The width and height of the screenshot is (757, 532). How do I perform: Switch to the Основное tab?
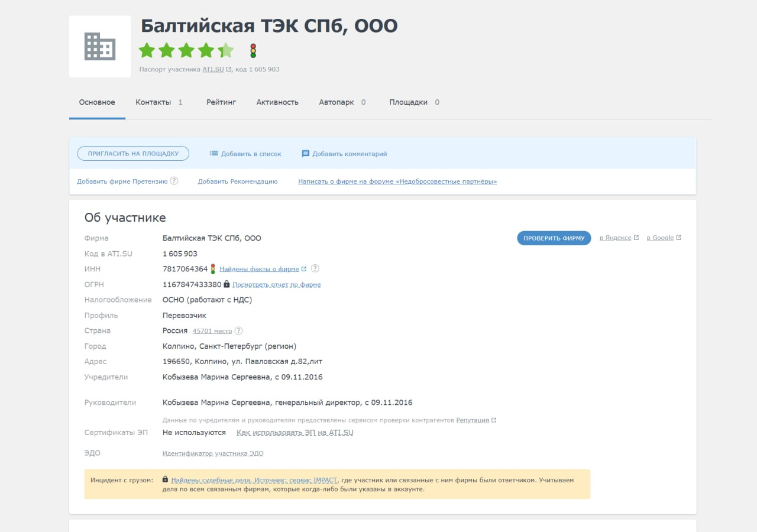(97, 102)
